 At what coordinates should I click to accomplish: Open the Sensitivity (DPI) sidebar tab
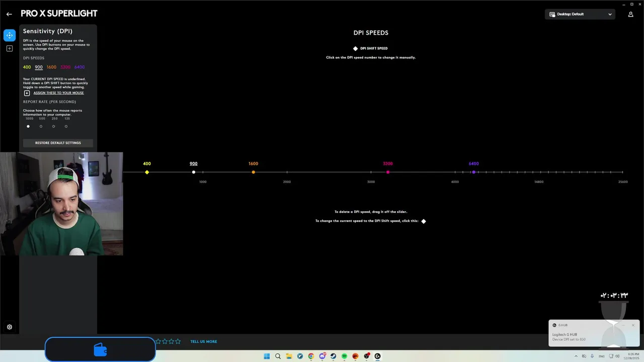click(10, 35)
